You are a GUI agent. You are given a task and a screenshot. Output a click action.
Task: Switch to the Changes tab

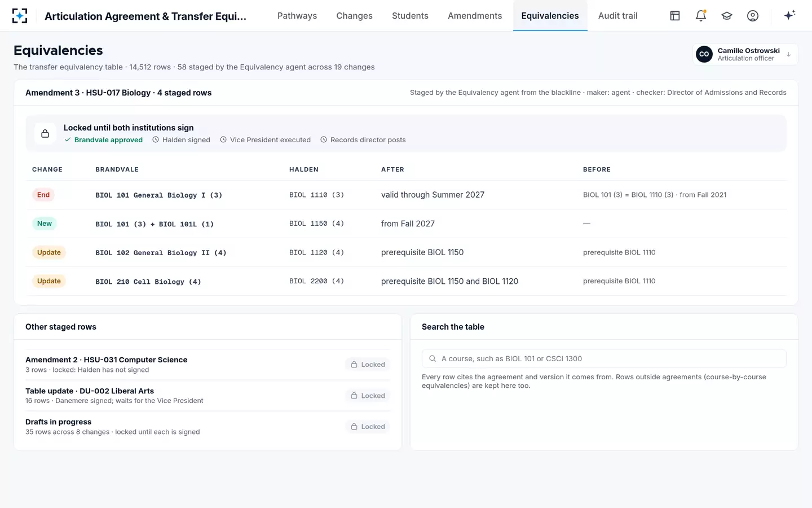(354, 16)
